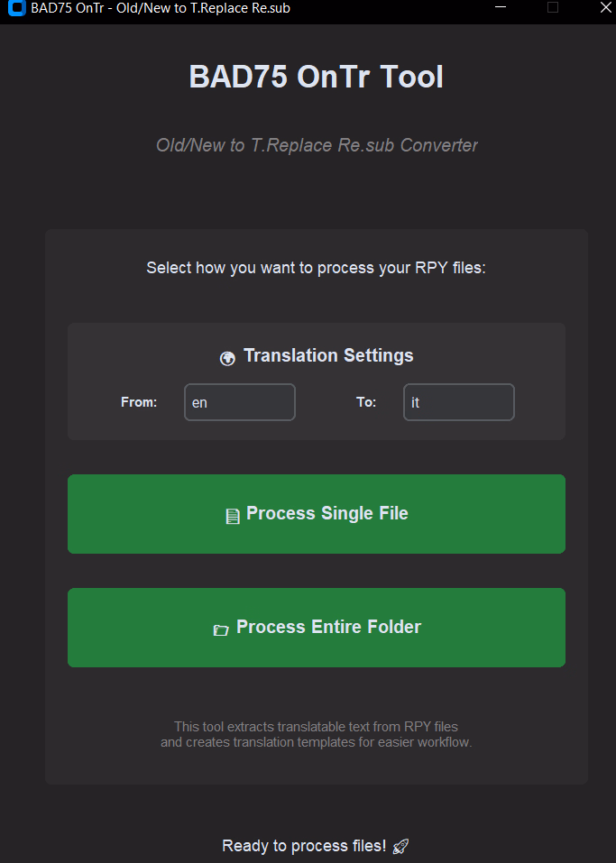Close the BAD75 OnTr window

[x=604, y=8]
